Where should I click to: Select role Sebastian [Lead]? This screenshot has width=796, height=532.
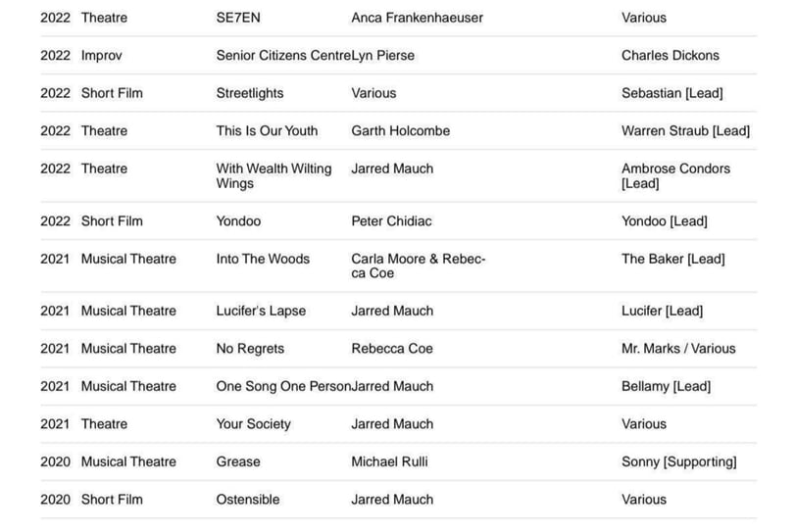point(672,93)
